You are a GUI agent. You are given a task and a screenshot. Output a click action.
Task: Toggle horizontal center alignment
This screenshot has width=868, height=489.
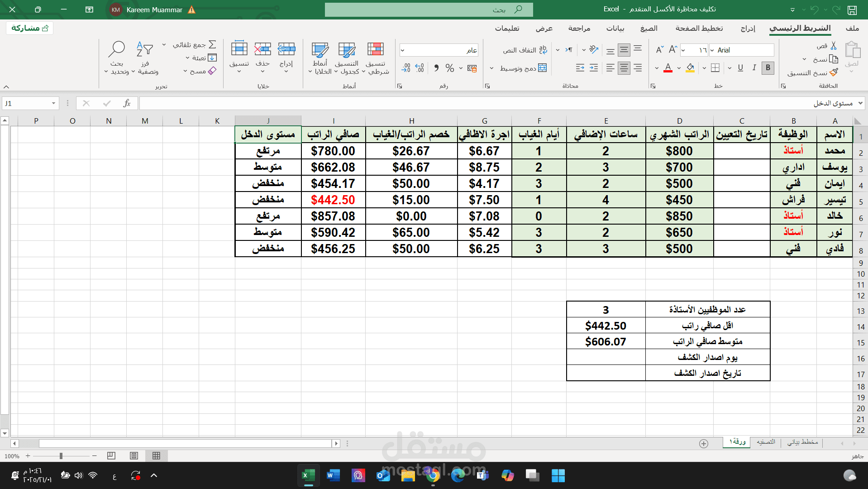(624, 68)
